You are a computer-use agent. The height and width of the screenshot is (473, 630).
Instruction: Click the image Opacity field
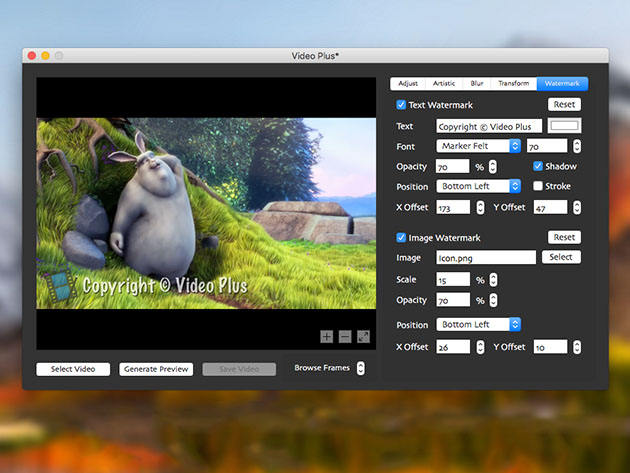point(453,300)
